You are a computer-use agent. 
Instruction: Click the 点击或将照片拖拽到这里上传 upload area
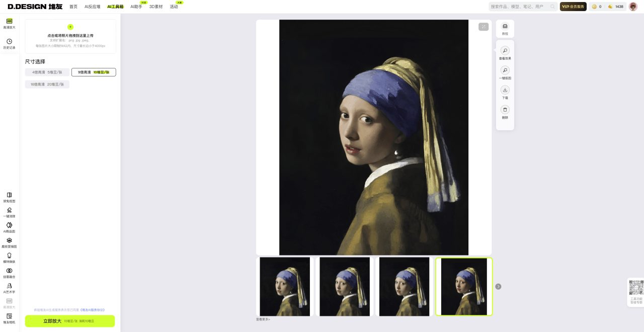coord(70,36)
